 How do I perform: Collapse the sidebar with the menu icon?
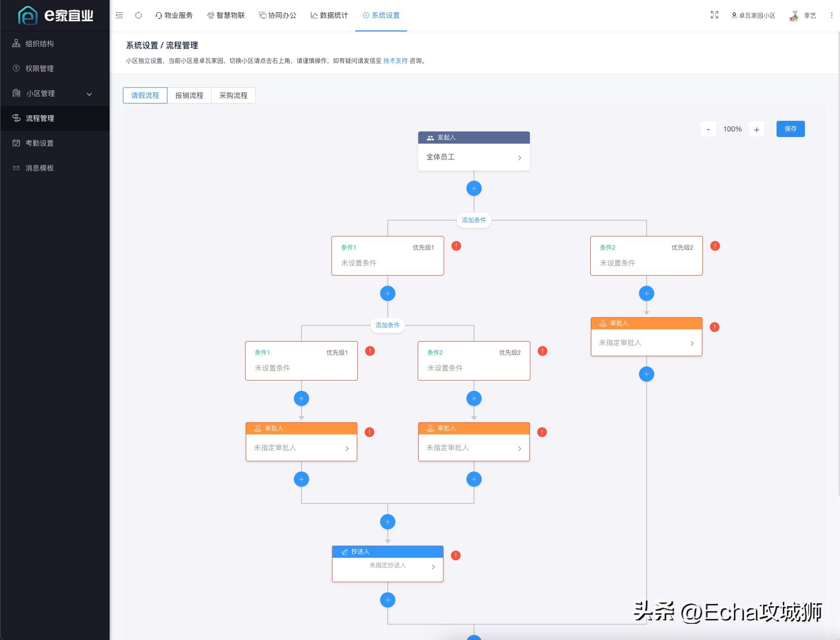pyautogui.click(x=119, y=15)
